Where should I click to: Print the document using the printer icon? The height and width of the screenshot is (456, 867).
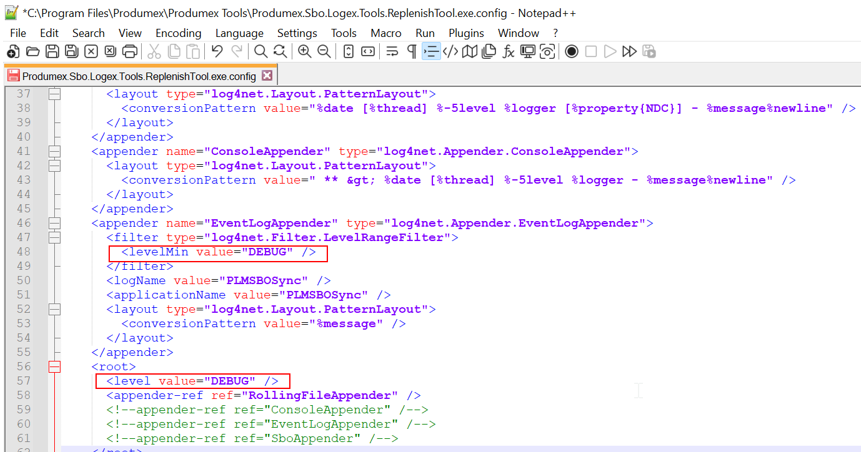coord(129,52)
